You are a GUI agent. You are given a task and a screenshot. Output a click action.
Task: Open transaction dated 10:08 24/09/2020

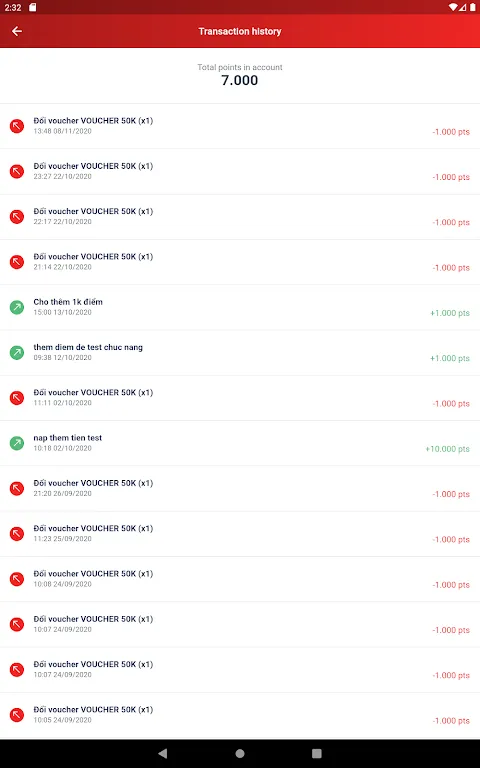click(x=240, y=579)
